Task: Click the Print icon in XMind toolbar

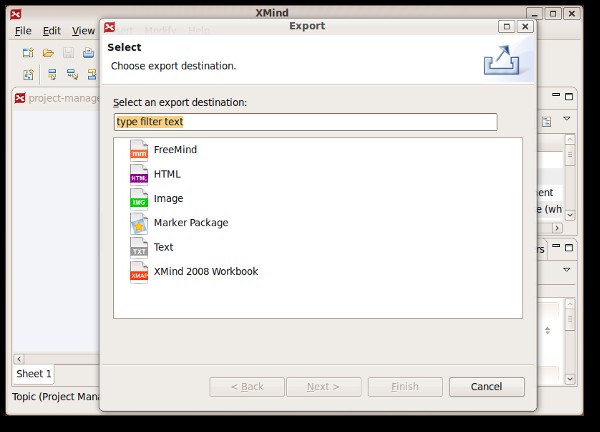Action: 88,53
